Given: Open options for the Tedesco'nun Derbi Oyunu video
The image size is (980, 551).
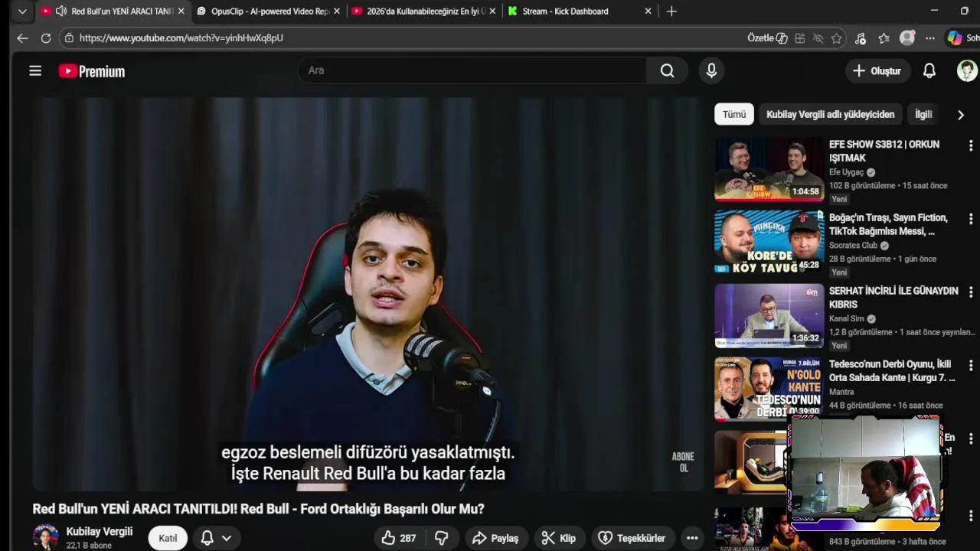Looking at the screenshot, I should coord(970,365).
